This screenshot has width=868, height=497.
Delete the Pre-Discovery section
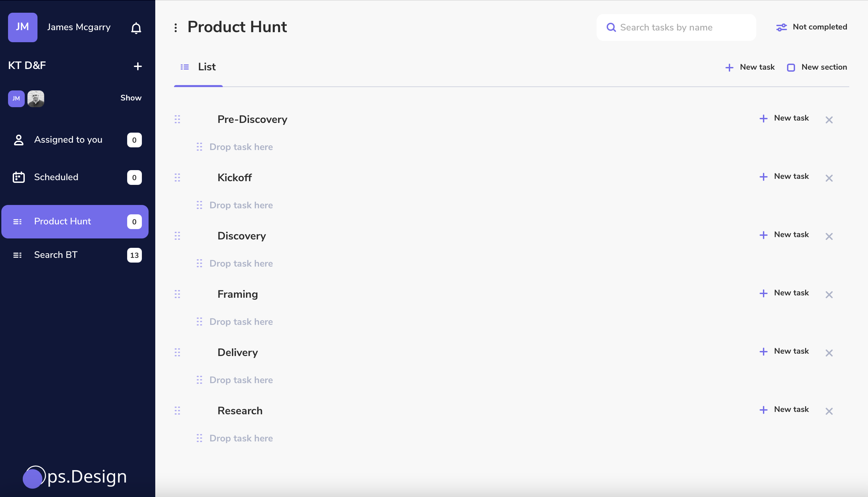pyautogui.click(x=829, y=120)
